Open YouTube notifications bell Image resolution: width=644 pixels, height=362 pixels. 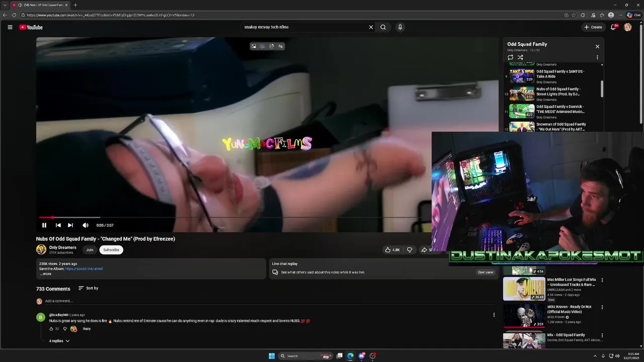click(x=613, y=27)
